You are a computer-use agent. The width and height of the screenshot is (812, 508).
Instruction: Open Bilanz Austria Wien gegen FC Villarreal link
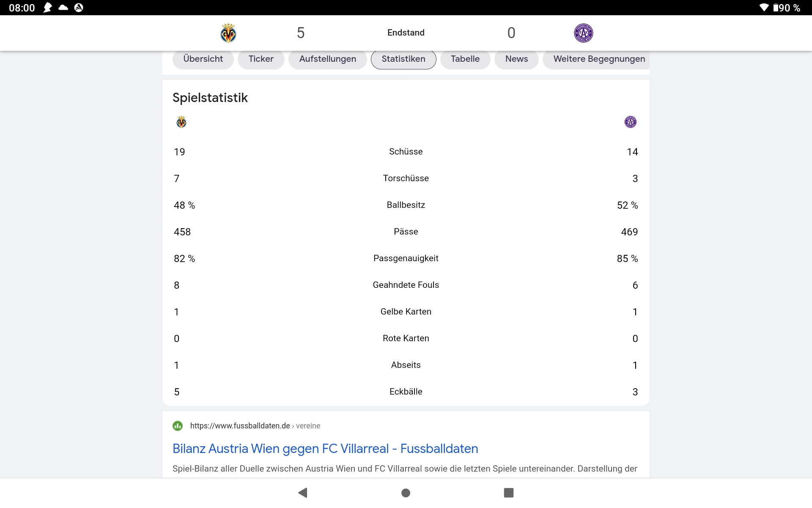coord(325,449)
